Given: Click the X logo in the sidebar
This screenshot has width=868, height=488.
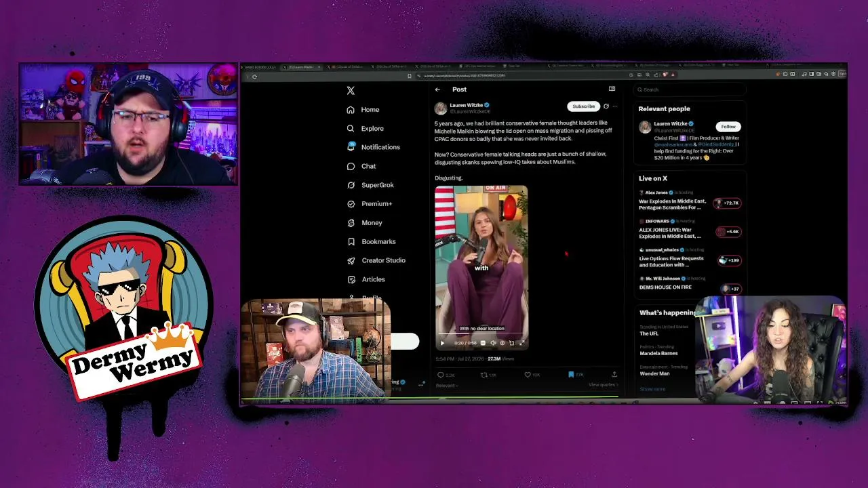Looking at the screenshot, I should pyautogui.click(x=351, y=90).
